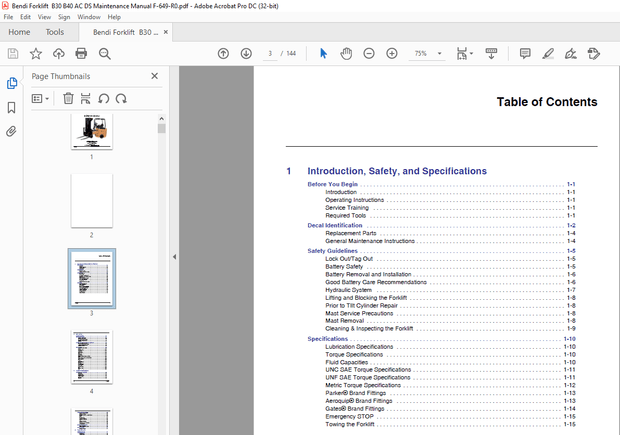Image resolution: width=620 pixels, height=435 pixels.
Task: Click the print pages icon in thumbnails panel
Action: (85, 98)
